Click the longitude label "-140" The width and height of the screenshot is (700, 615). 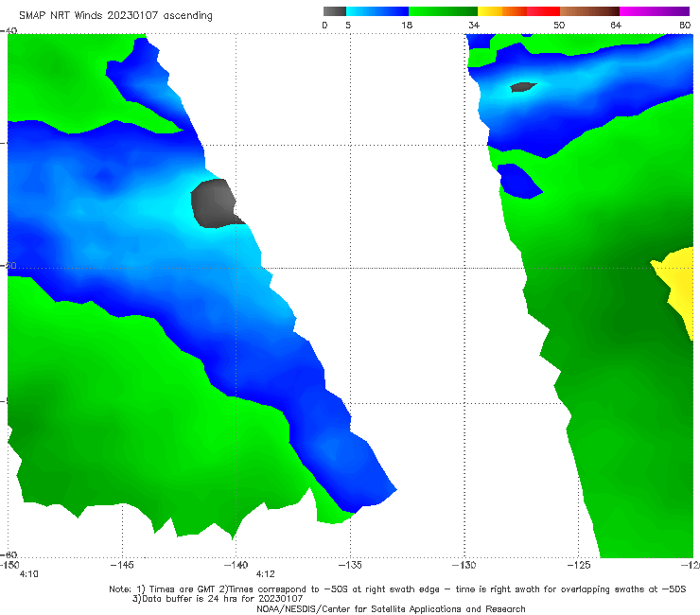[x=236, y=565]
